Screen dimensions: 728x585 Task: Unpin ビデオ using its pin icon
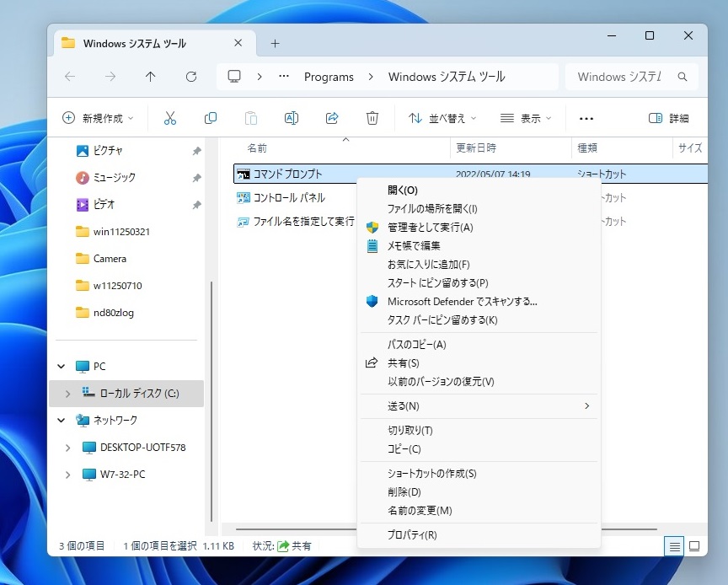tap(197, 205)
